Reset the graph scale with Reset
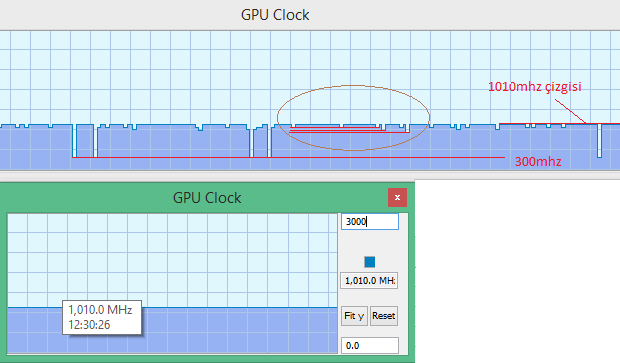Screen dimensions: 620x363 (384, 316)
